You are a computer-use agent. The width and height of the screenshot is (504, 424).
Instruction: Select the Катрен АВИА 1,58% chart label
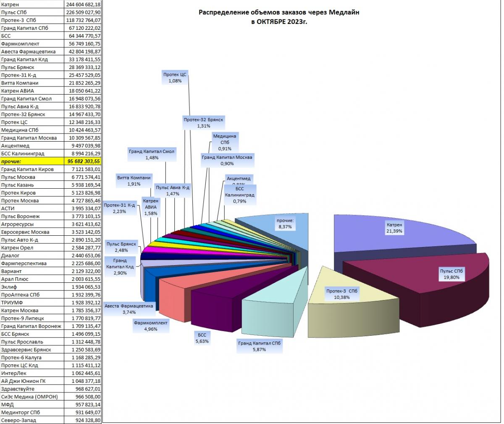click(150, 207)
